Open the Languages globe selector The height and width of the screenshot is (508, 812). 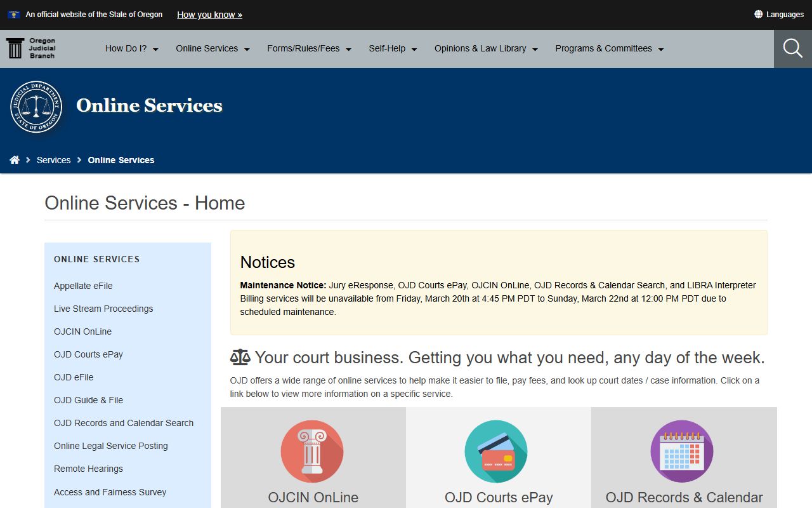pos(778,15)
